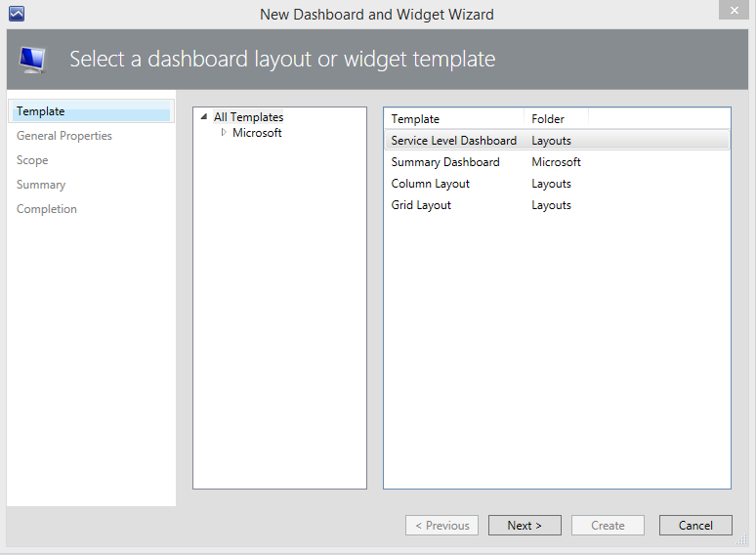
Task: Click the Previous button
Action: 442,525
